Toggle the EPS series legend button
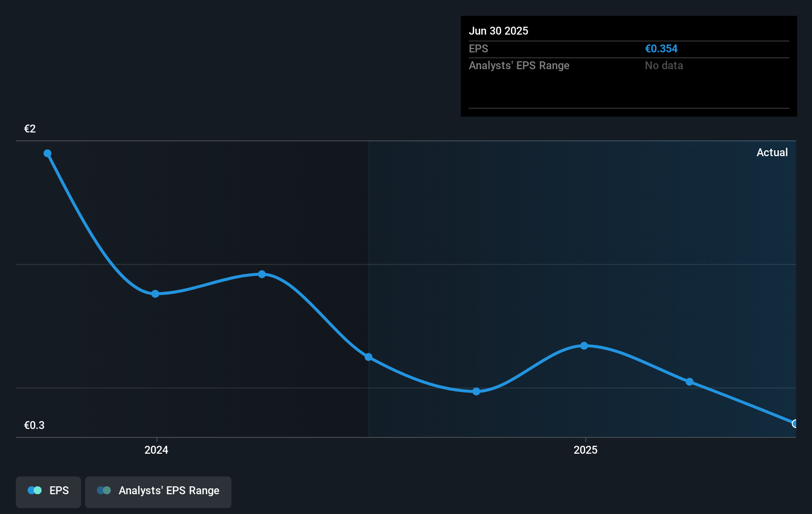 (x=48, y=491)
